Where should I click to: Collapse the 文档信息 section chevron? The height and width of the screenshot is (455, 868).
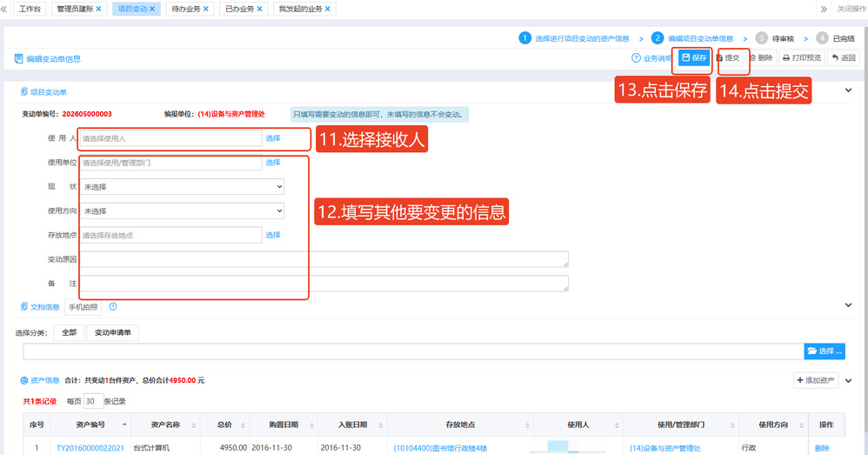tap(848, 305)
